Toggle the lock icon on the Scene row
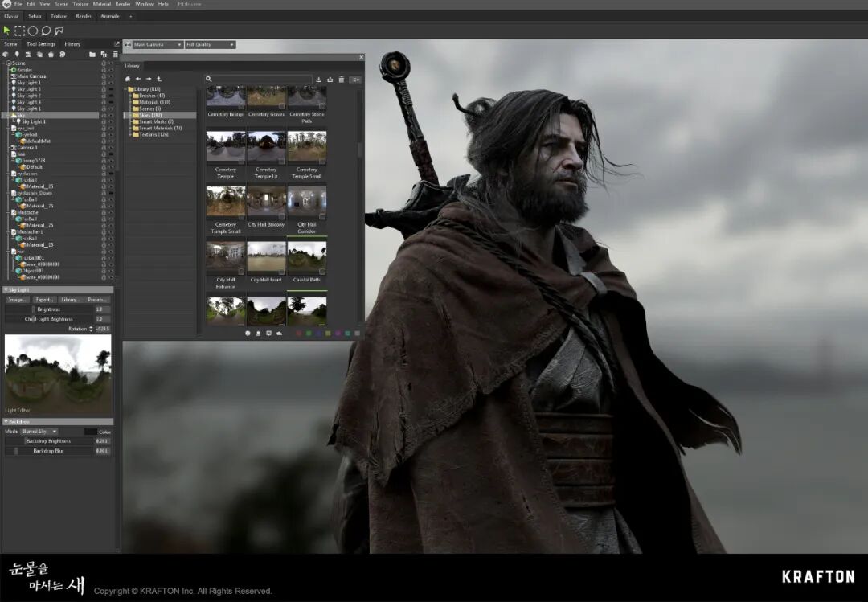868x602 pixels. coord(104,63)
